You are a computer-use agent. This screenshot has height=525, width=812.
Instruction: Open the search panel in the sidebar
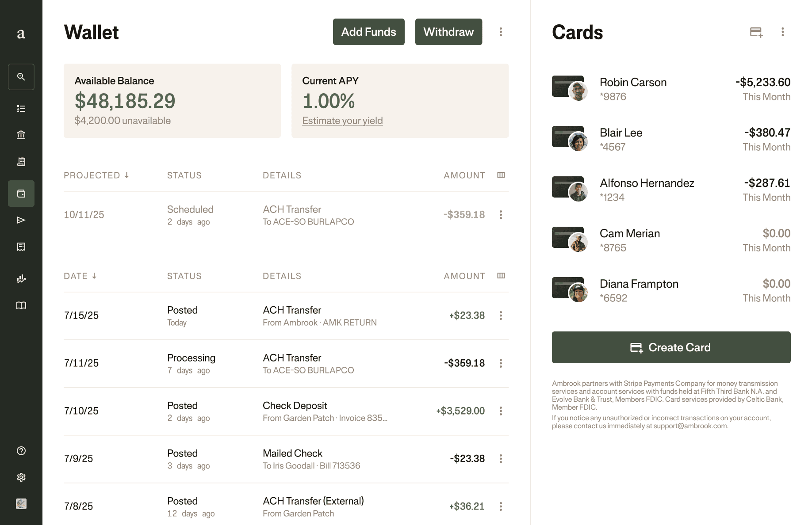21,76
